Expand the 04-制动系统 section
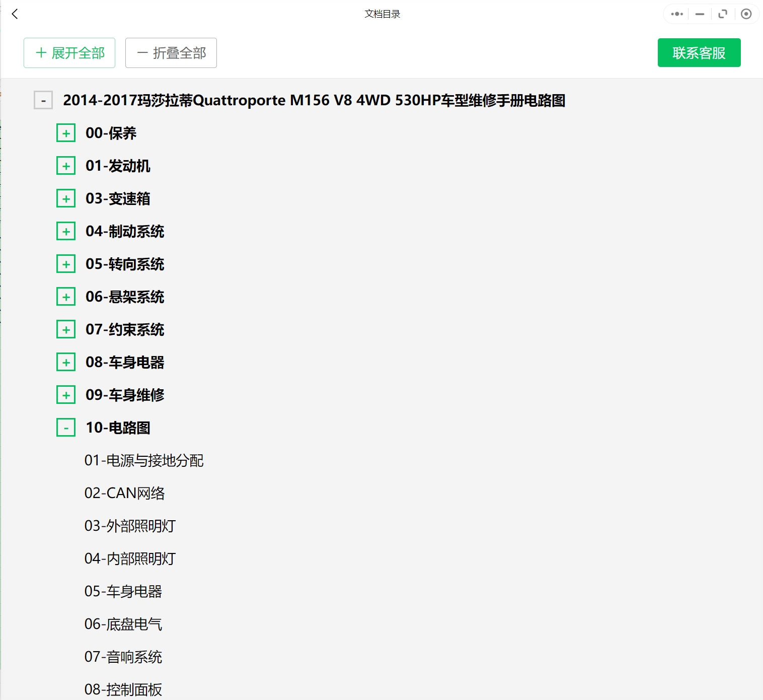The width and height of the screenshot is (763, 700). (x=66, y=231)
